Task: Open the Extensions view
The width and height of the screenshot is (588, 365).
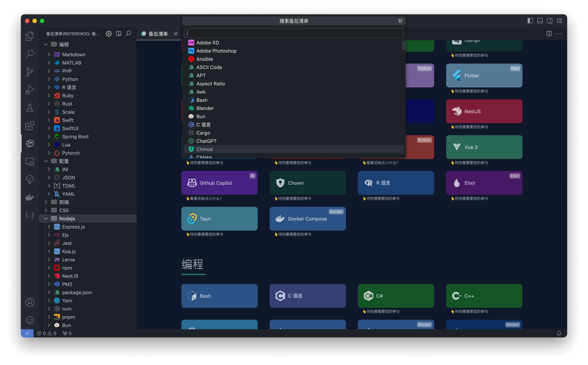Action: click(30, 125)
